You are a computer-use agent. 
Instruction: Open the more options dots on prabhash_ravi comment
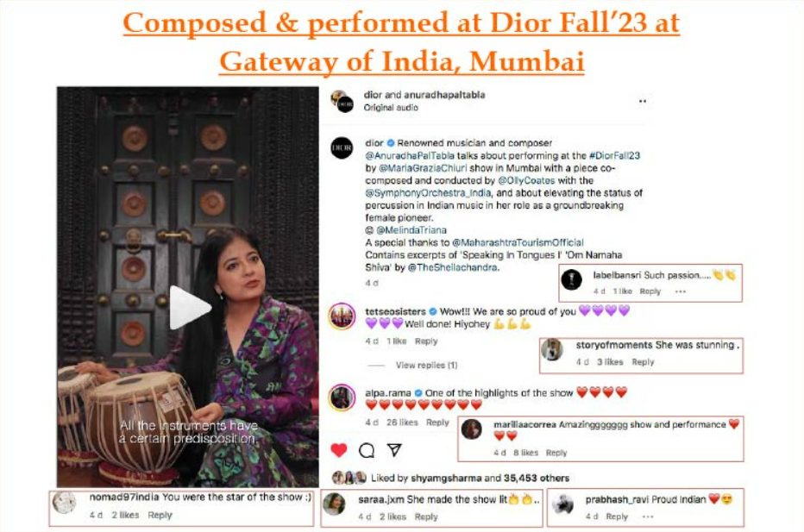click(648, 516)
